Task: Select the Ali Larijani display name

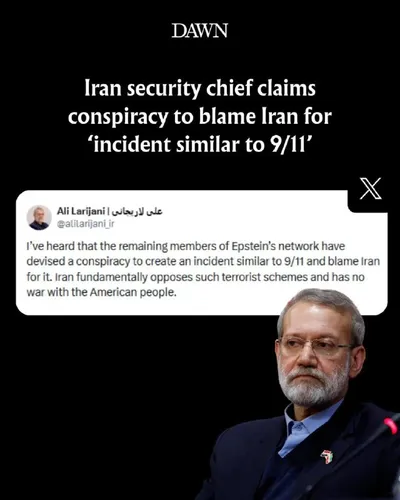Action: click(81, 211)
